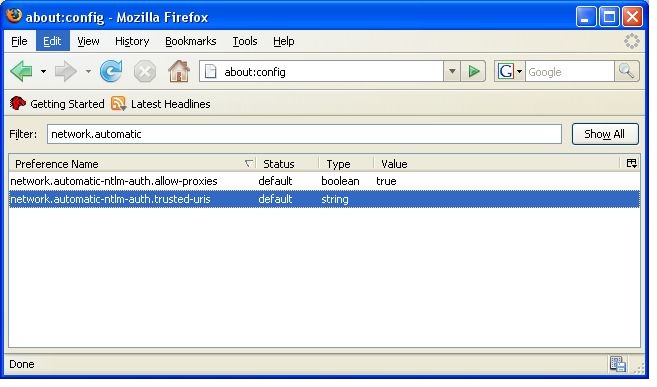
Task: Open the column picker icon in table header
Action: 631,163
